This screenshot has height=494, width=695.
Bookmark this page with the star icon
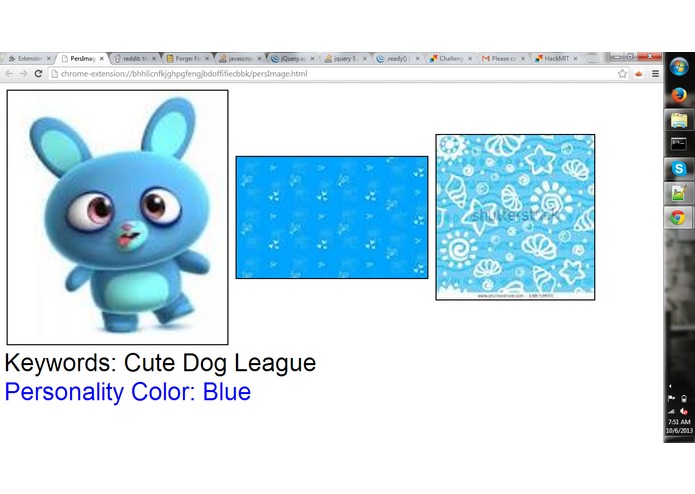[622, 74]
